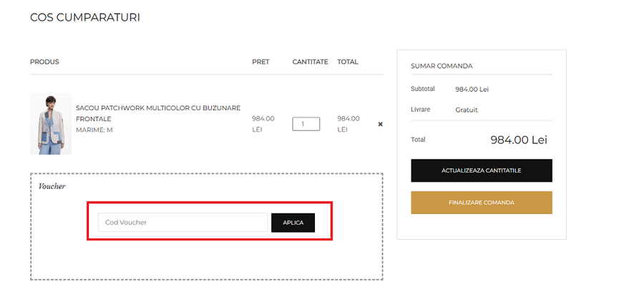
Task: Click the CANTITATE column header
Action: [310, 62]
